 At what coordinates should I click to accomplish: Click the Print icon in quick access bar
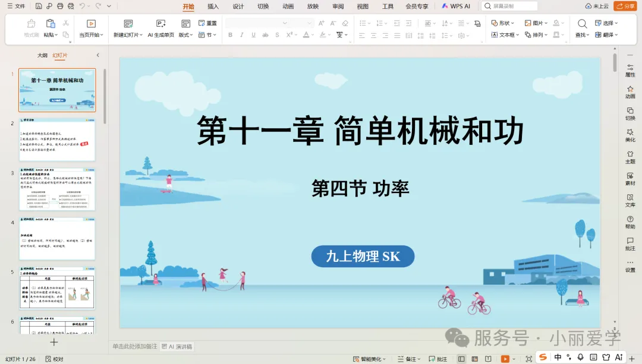tap(60, 6)
